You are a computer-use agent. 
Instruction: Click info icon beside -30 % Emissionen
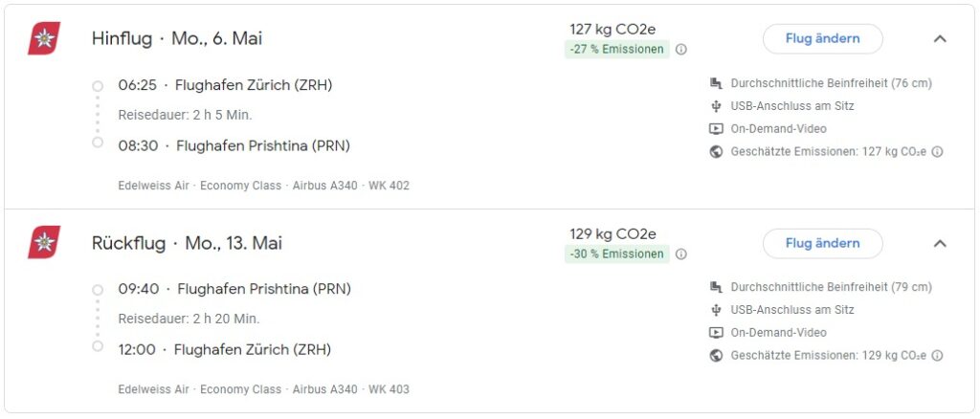click(x=681, y=254)
